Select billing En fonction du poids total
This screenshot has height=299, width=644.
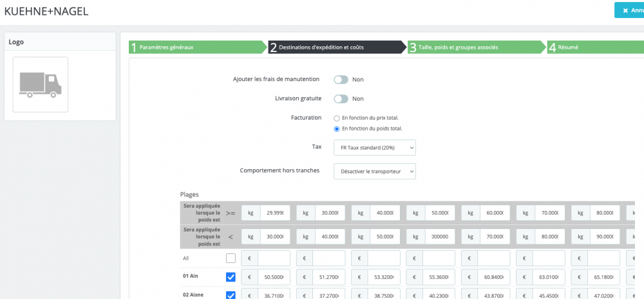[337, 129]
